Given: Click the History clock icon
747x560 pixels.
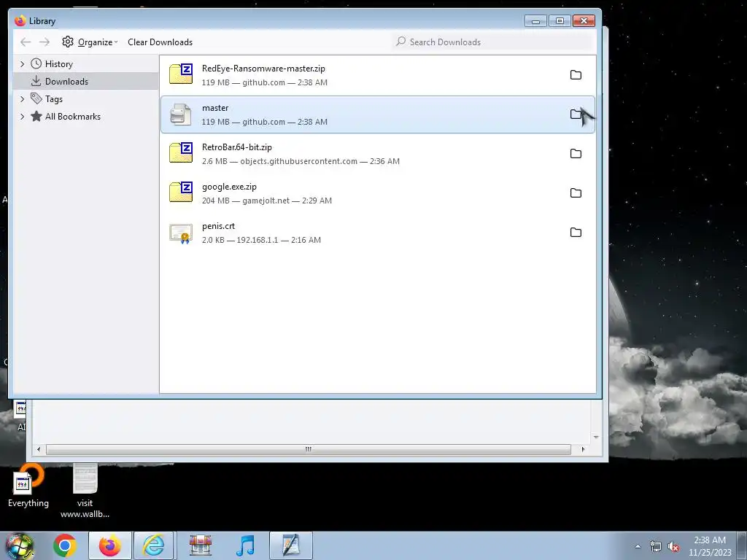Looking at the screenshot, I should click(36, 64).
